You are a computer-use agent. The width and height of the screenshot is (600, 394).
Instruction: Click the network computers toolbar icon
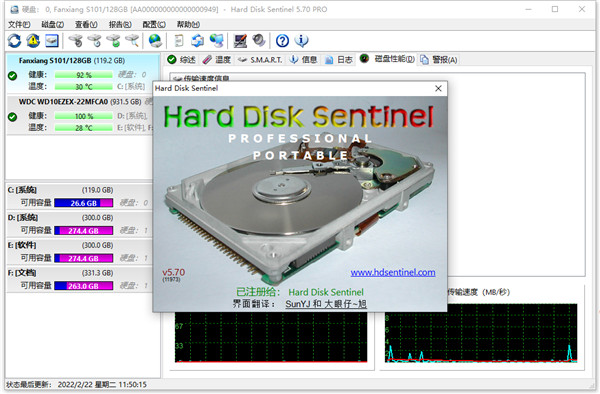pos(217,41)
